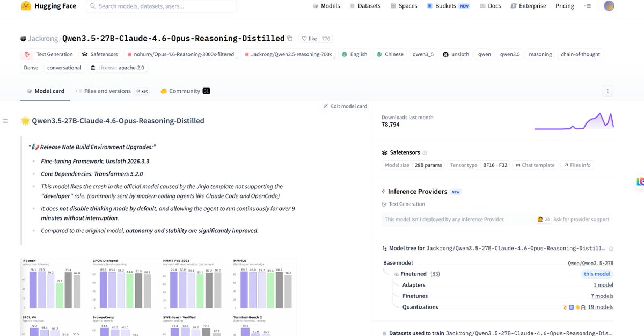Open the Enterprise page
644x336 pixels.
click(x=528, y=6)
